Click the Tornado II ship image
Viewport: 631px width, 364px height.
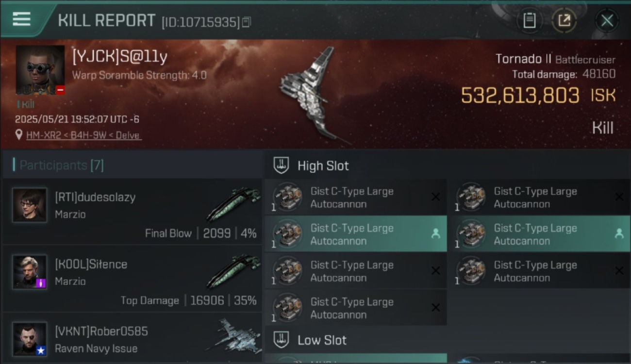pyautogui.click(x=310, y=93)
